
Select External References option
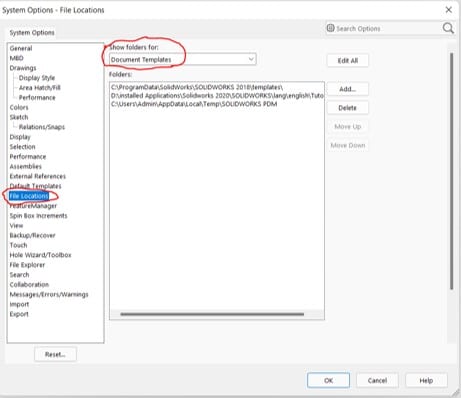point(38,176)
